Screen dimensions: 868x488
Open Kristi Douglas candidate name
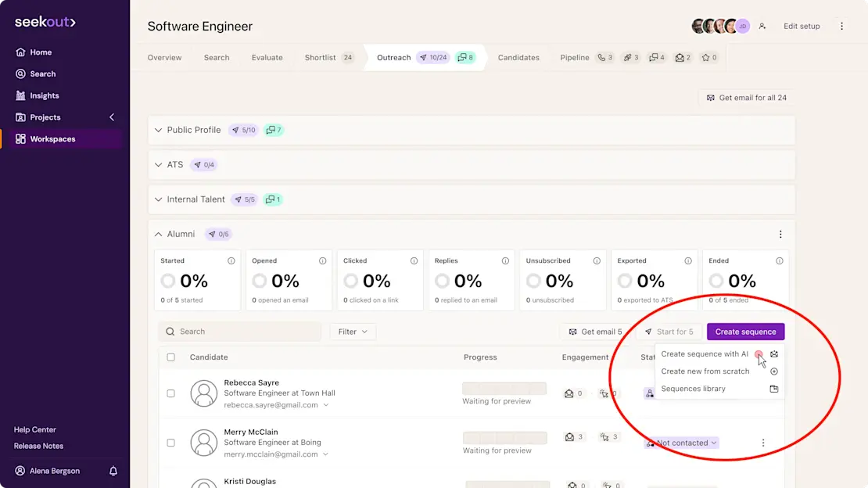coord(249,482)
